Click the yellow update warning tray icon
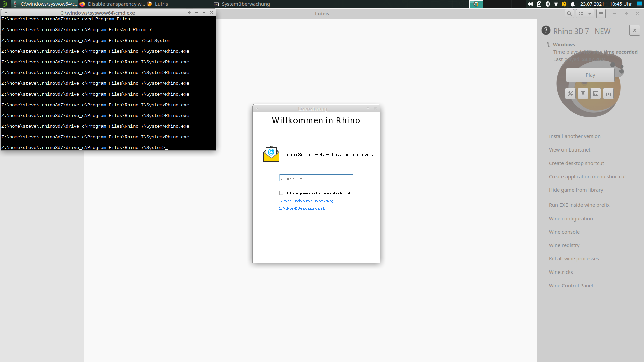Viewport: 644px width, 362px height. coord(564,4)
